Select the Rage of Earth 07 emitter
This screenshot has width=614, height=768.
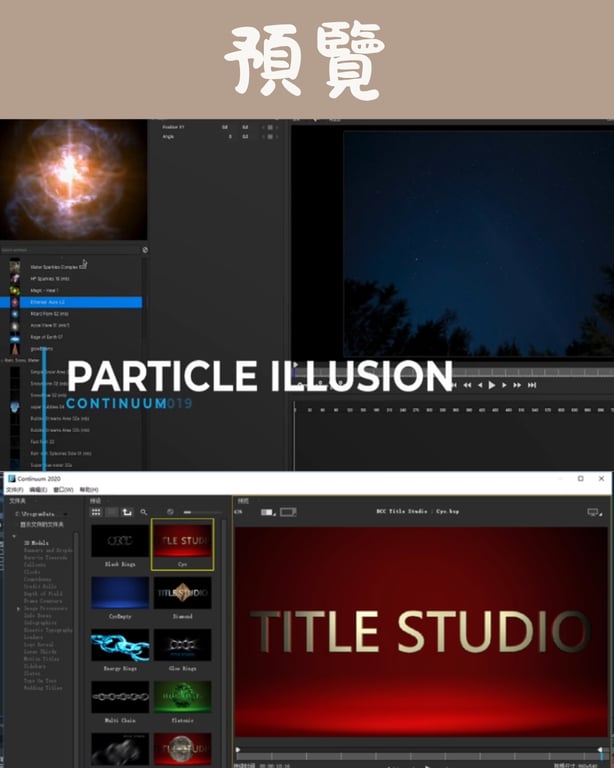point(71,337)
